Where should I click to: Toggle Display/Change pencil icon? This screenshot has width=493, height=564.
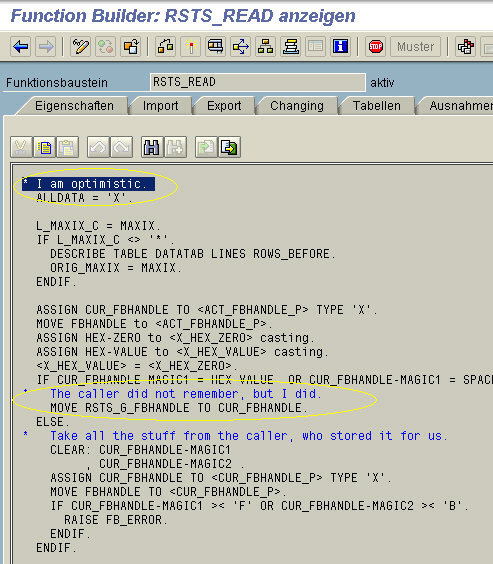pos(81,47)
